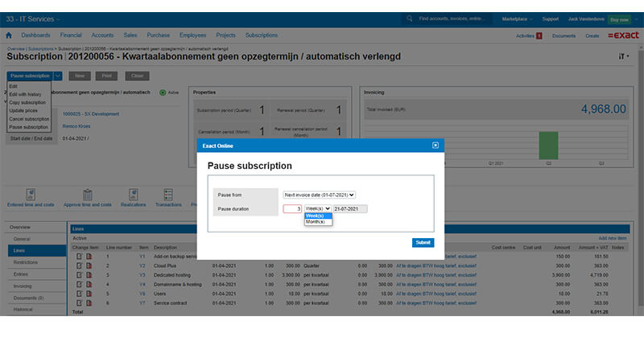Open the Financial menu
The height and width of the screenshot is (362, 644).
pos(71,35)
